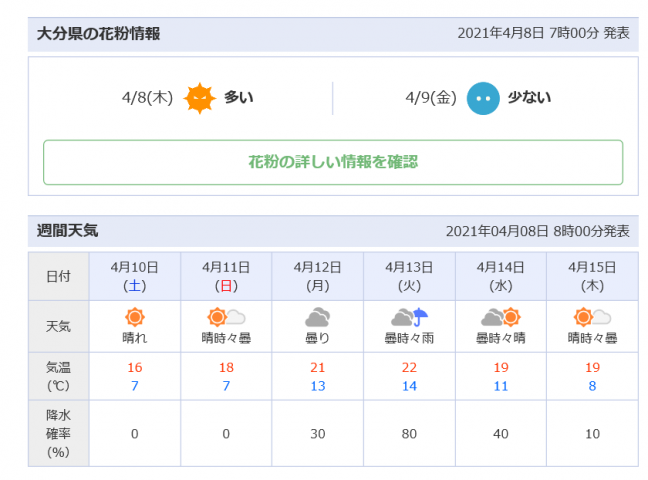Click the sun-and-cloud icon for April 11
The image size is (648, 480).
pyautogui.click(x=225, y=318)
